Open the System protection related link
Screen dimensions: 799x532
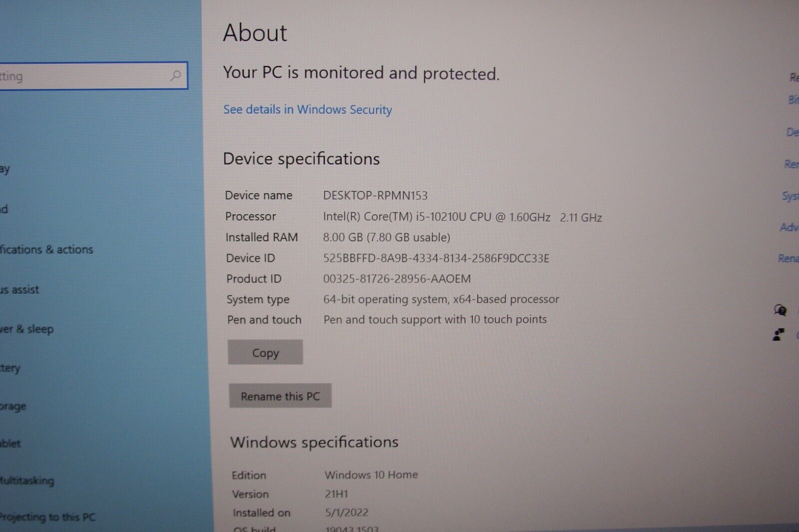tap(791, 196)
